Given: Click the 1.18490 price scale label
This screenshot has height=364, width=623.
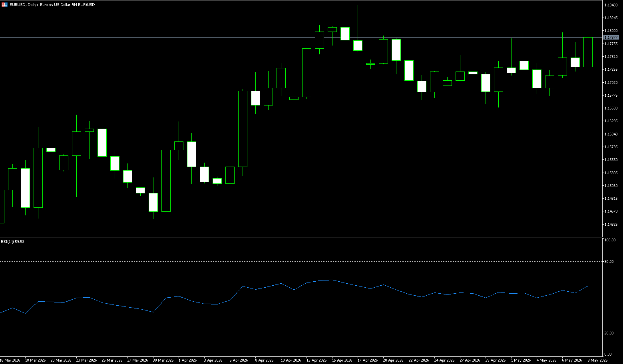Looking at the screenshot, I should point(611,5).
